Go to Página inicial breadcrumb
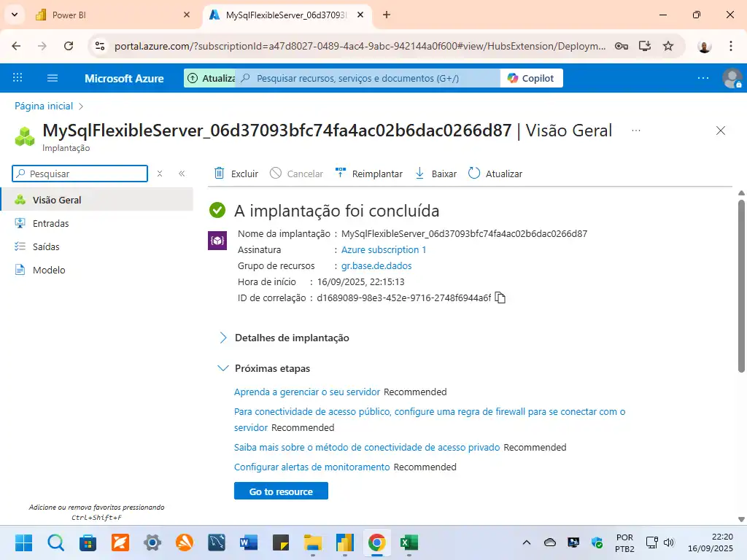 coord(44,106)
